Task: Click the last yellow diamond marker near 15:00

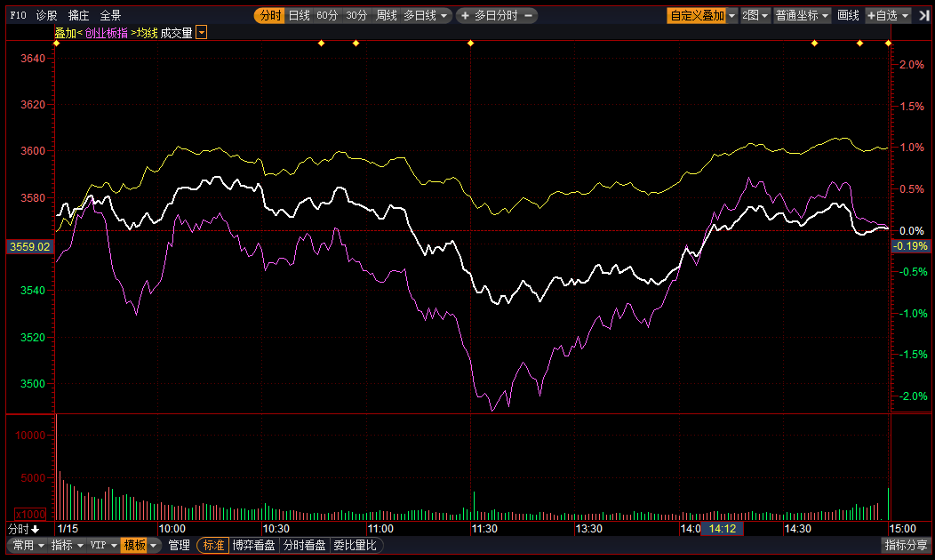Action: pyautogui.click(x=888, y=44)
